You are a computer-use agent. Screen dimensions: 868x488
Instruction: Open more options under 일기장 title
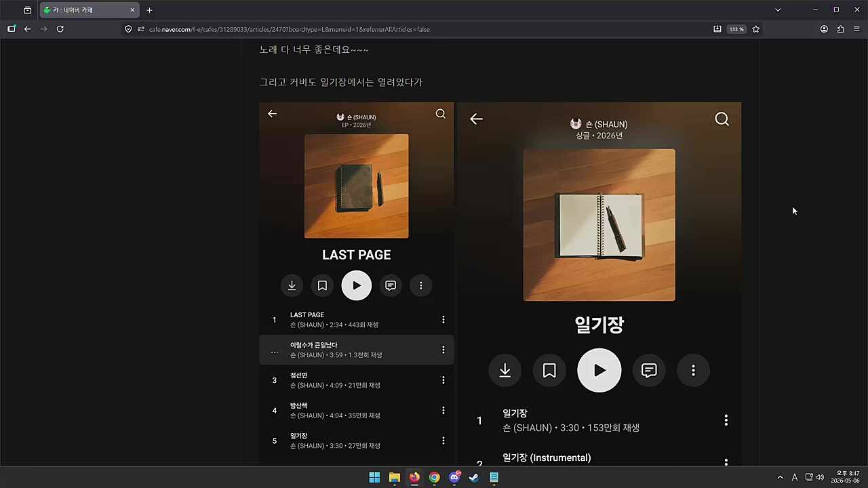click(693, 370)
